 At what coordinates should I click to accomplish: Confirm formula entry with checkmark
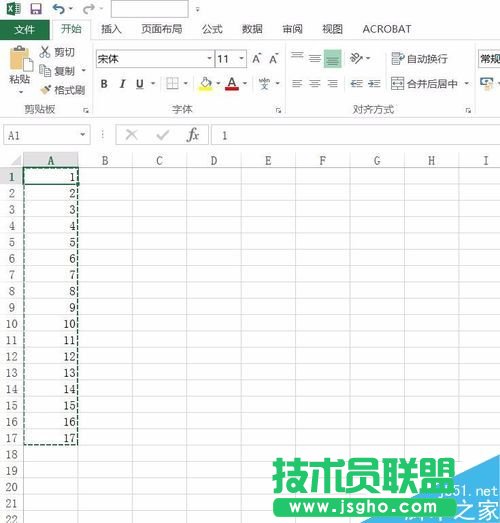(162, 135)
